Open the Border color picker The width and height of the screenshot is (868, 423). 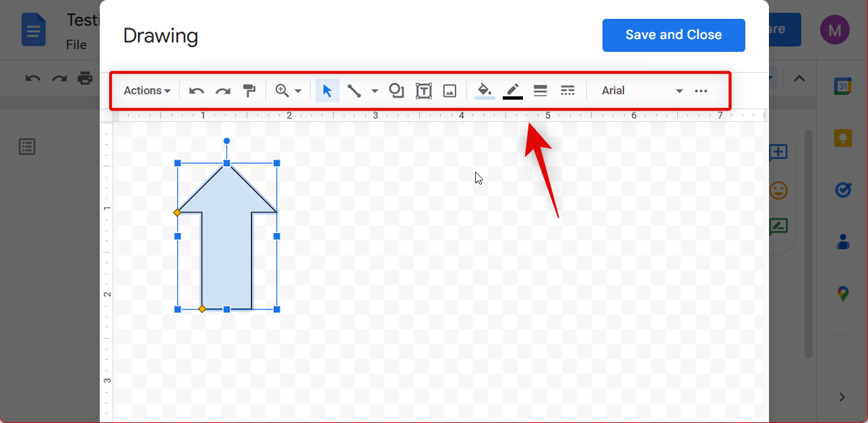[x=513, y=91]
